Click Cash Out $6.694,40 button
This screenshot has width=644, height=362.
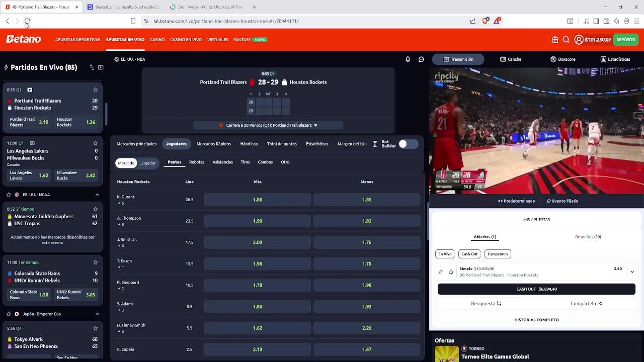[x=536, y=289]
